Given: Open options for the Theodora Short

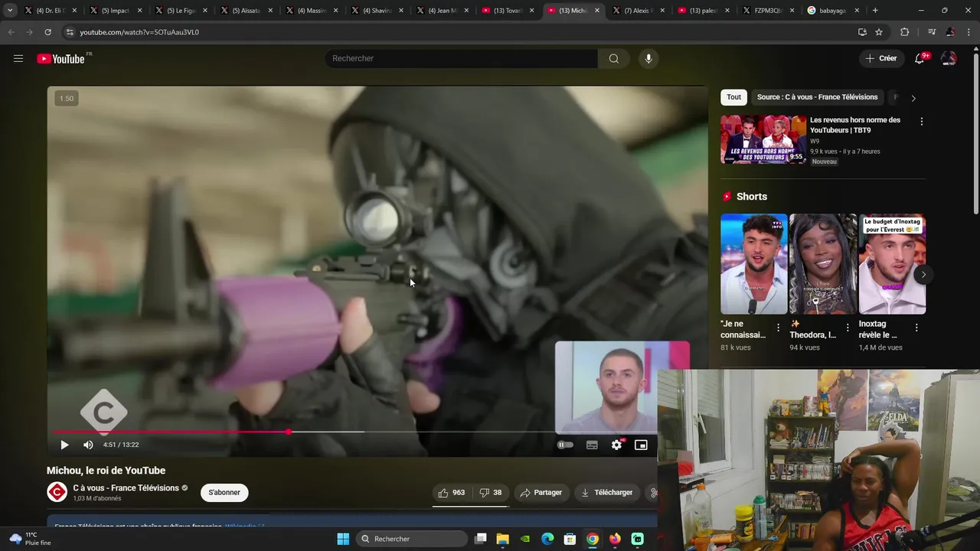Looking at the screenshot, I should pyautogui.click(x=848, y=328).
